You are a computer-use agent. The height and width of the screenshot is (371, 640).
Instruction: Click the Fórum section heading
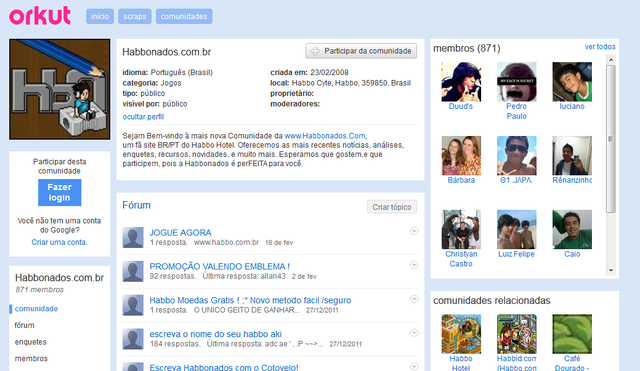point(136,205)
